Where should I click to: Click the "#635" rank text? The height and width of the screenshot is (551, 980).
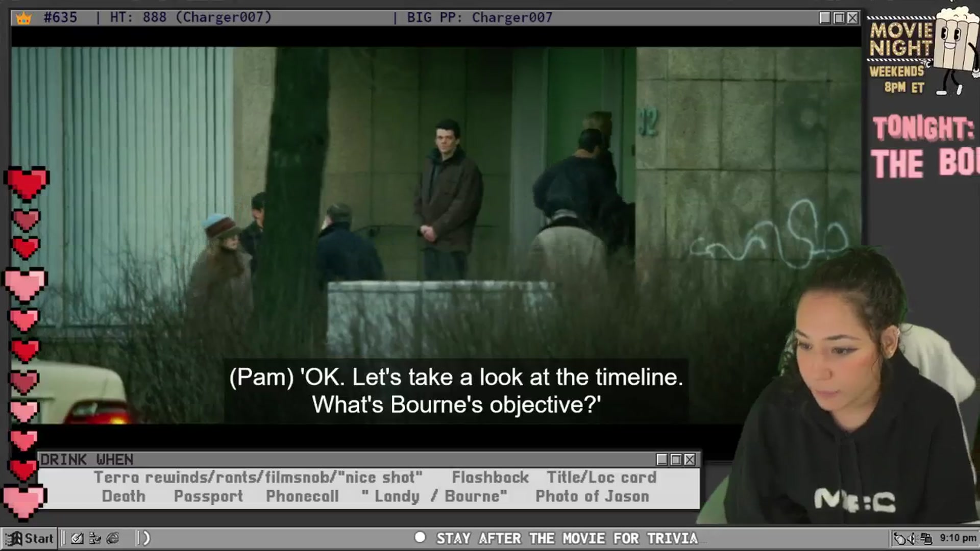tap(60, 17)
